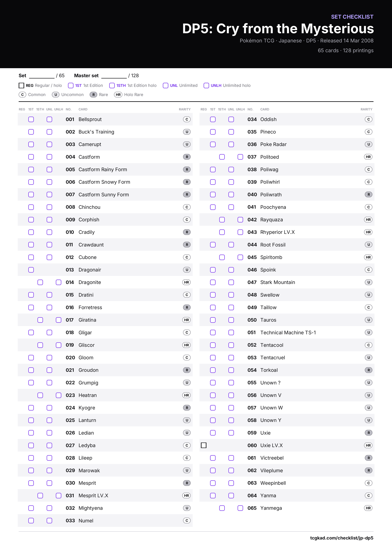The height and width of the screenshot is (555, 392).
Task: Open the tcgkad.com/checklist/jp-dp5 link
Action: 342,538
